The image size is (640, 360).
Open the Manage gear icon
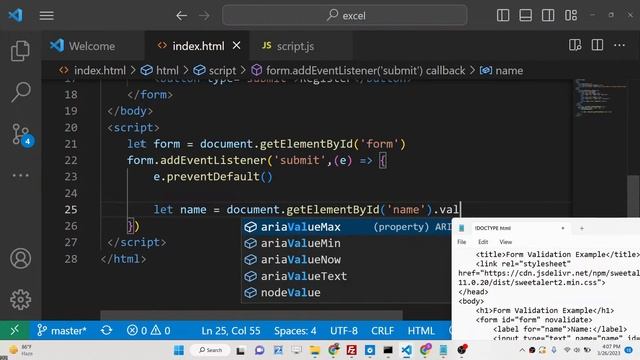coord(20,300)
